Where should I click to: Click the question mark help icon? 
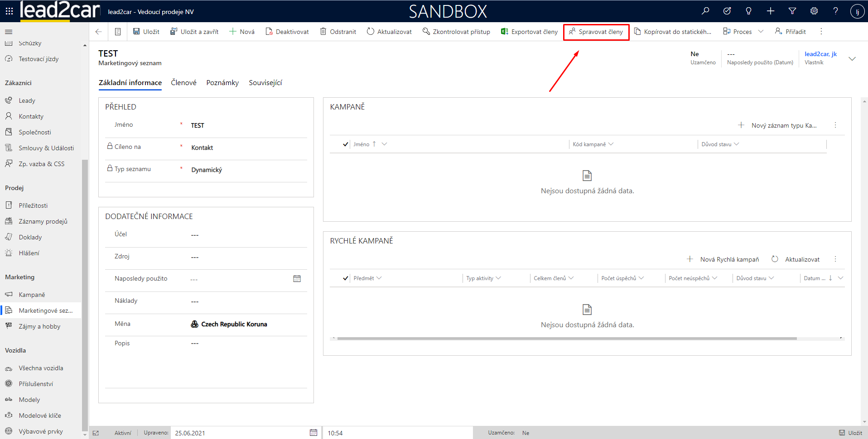click(835, 11)
